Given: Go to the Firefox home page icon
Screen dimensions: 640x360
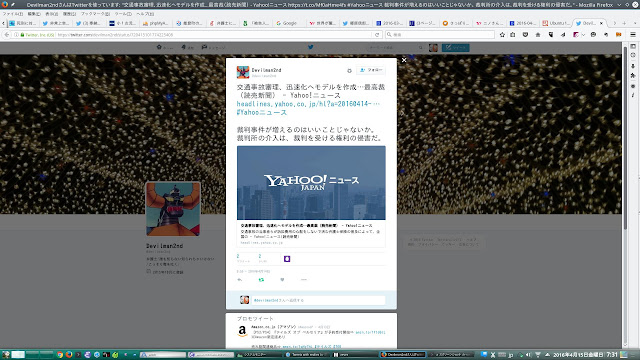Looking at the screenshot, I should tap(538, 35).
